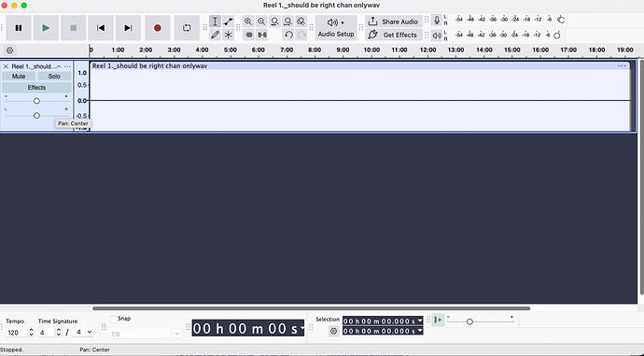Image resolution: width=644 pixels, height=356 pixels.
Task: Trim audio outside selection icon
Action: pyautogui.click(x=248, y=35)
